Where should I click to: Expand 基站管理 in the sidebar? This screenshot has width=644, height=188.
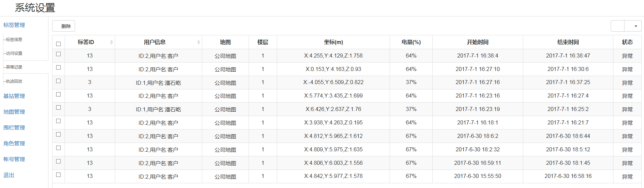pos(14,96)
